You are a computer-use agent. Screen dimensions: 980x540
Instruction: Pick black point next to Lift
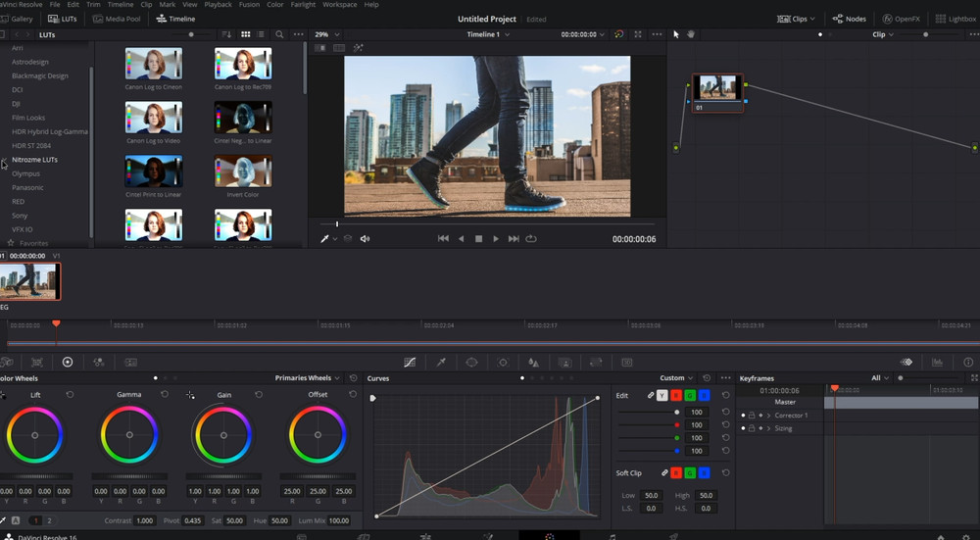click(3, 395)
